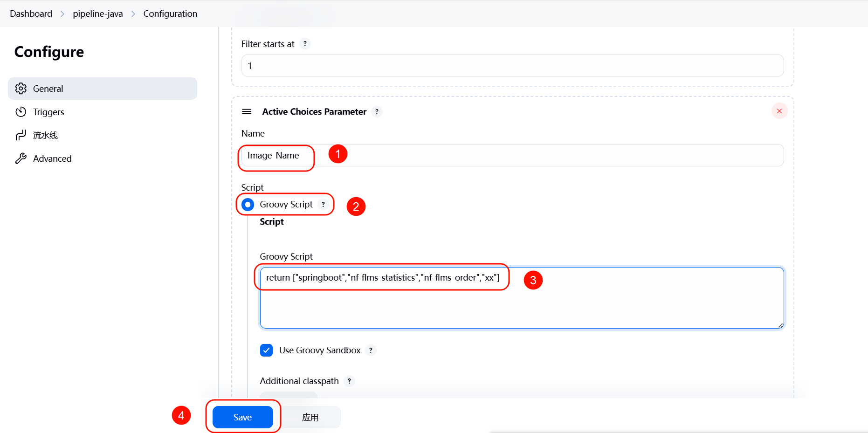This screenshot has width=868, height=433.
Task: Remove the Active Choices Parameter with red X
Action: 779,111
